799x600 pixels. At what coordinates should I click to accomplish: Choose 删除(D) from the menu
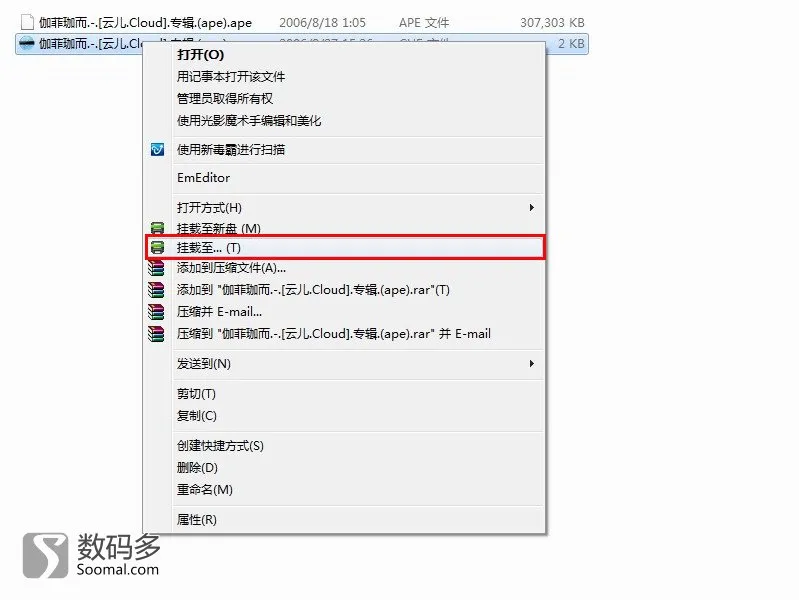click(197, 467)
